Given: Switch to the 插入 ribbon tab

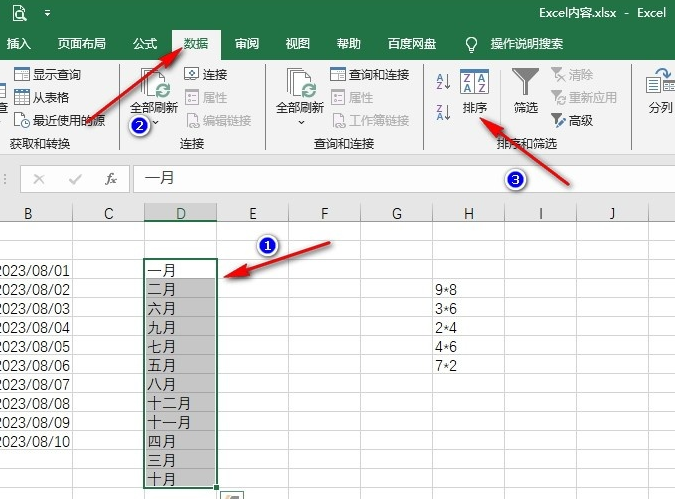Looking at the screenshot, I should 19,43.
